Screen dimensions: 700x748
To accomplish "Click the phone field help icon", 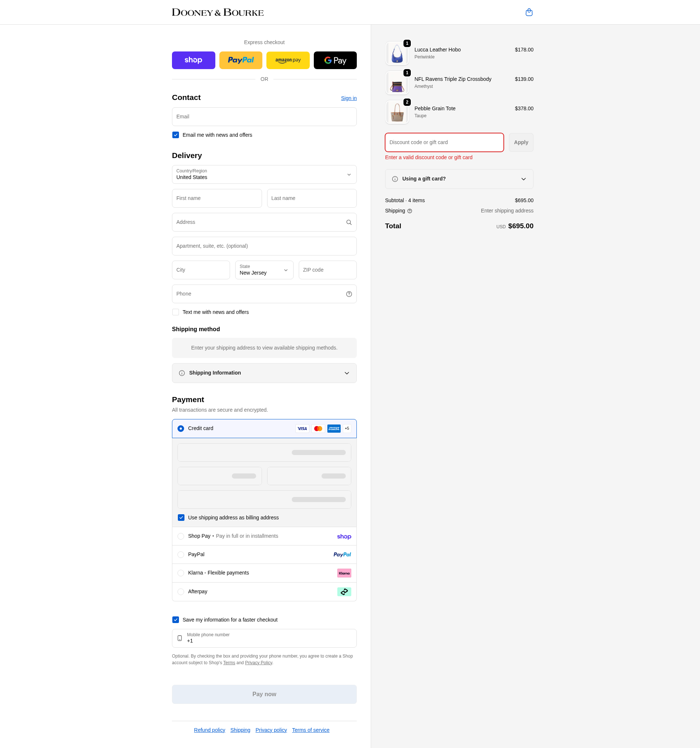I will (349, 294).
